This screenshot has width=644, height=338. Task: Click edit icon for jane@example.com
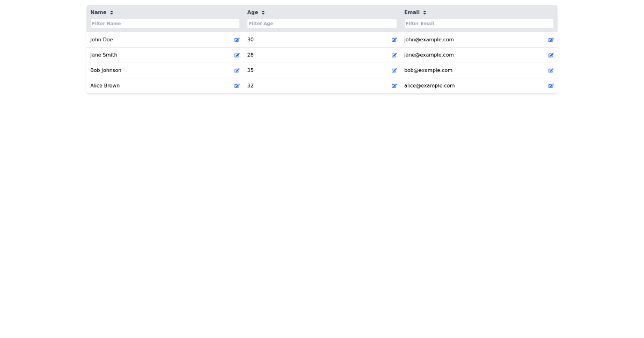[551, 55]
